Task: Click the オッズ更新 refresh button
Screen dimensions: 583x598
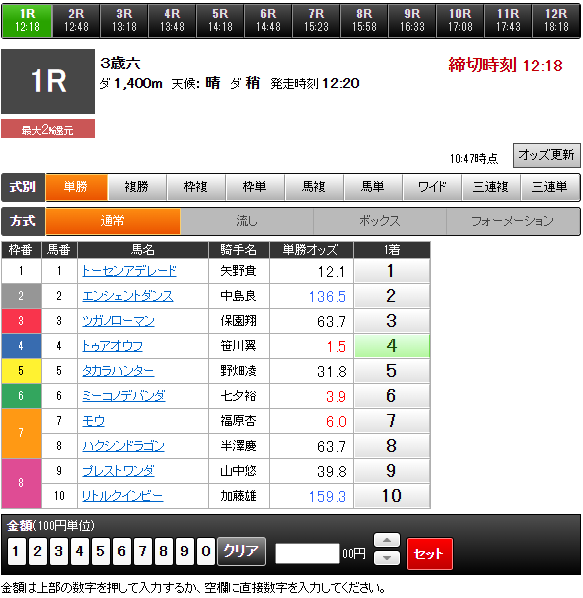Action: [x=546, y=155]
